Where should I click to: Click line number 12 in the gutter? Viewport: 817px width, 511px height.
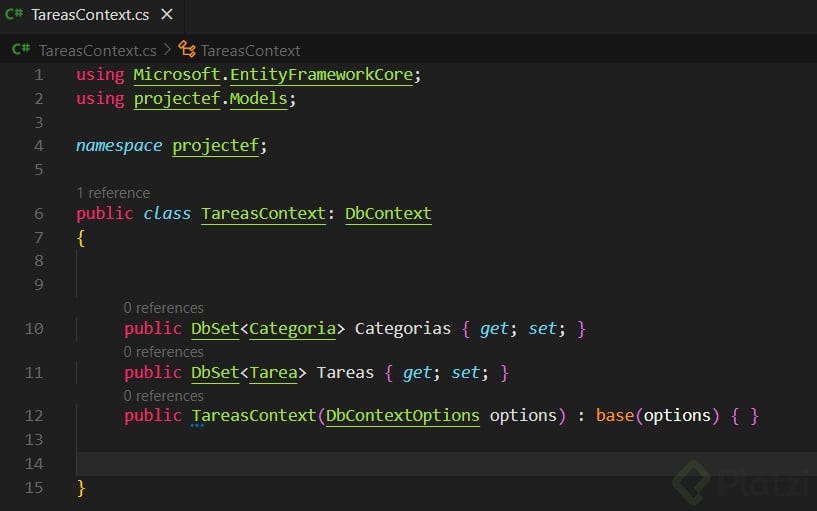coord(34,416)
